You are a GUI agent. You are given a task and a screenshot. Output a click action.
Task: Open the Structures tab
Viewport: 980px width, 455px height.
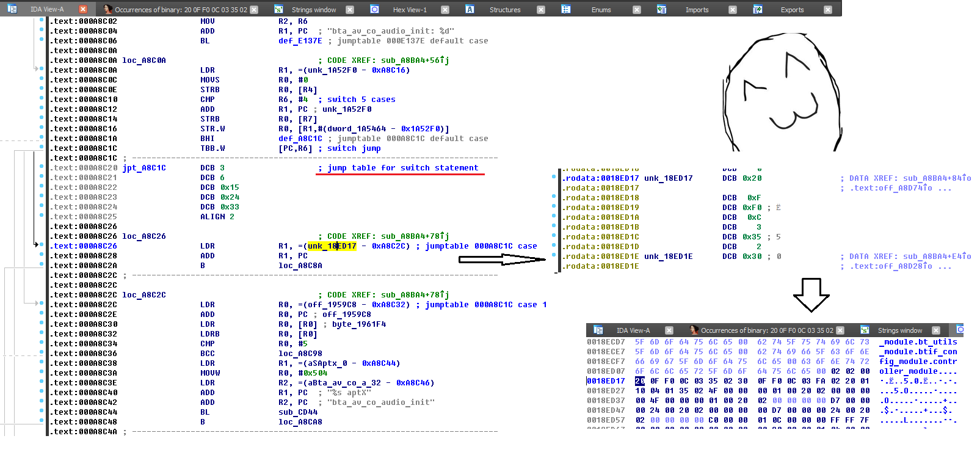(x=505, y=10)
